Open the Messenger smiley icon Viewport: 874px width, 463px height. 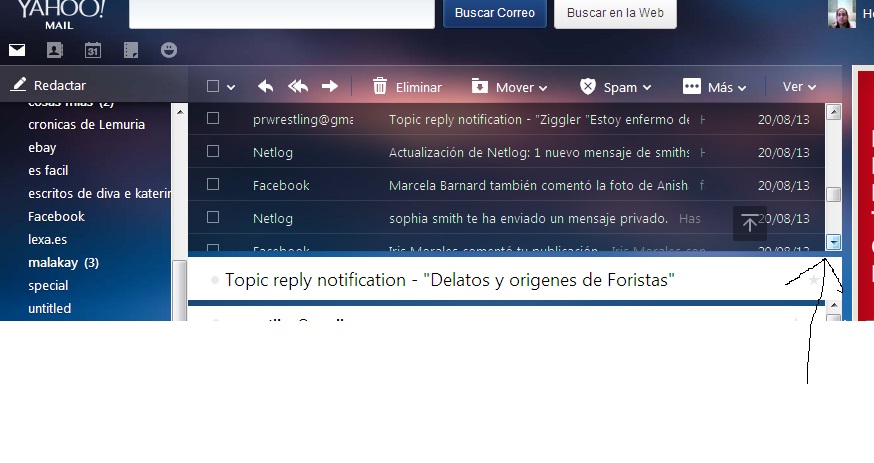[169, 50]
